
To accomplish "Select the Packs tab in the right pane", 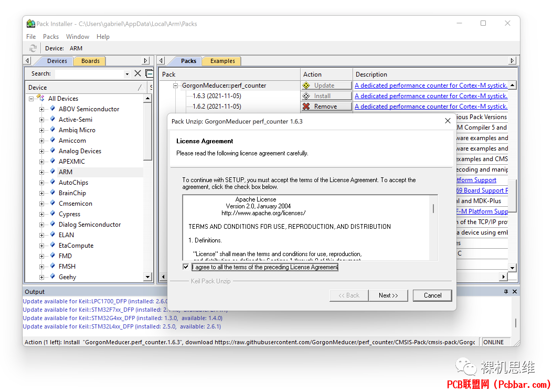I will point(188,61).
